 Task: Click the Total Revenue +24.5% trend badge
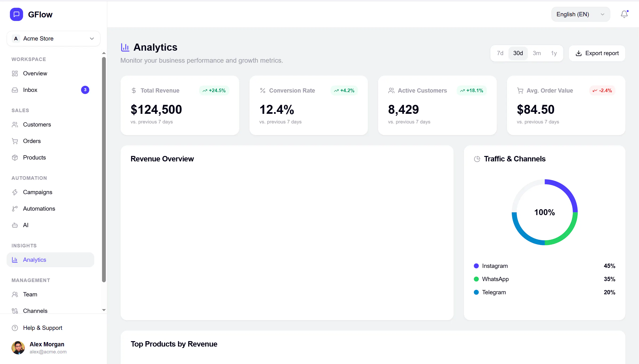click(214, 90)
